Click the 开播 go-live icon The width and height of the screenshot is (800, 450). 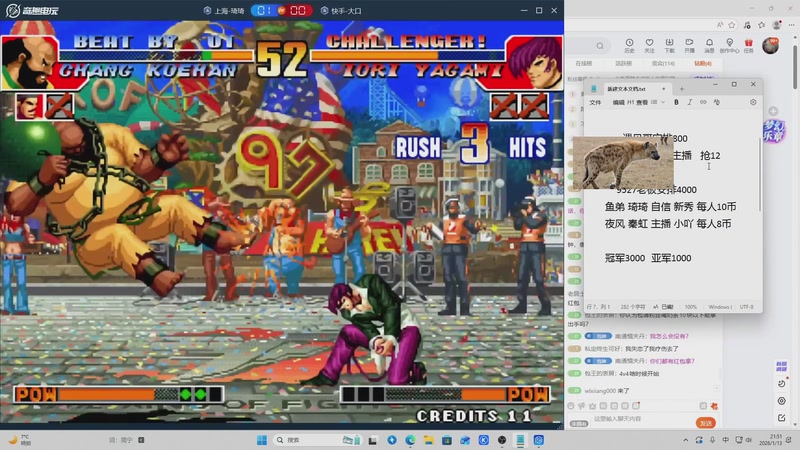click(x=689, y=45)
